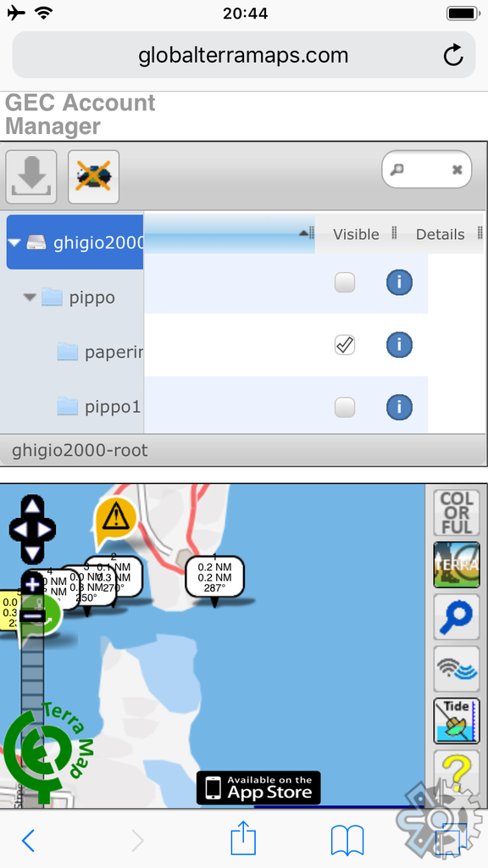Image resolution: width=488 pixels, height=868 pixels.
Task: Toggle the Tide overlay button
Action: [457, 721]
